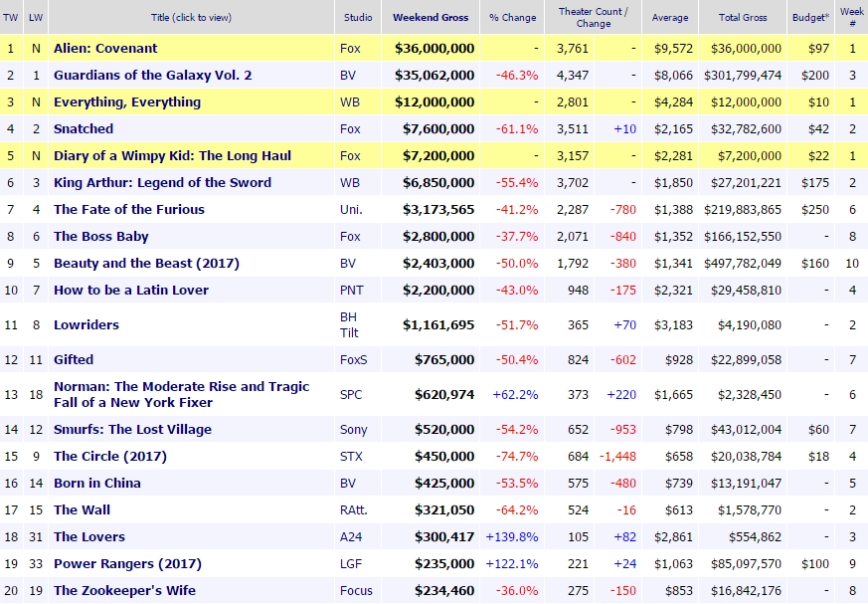Image resolution: width=868 pixels, height=604 pixels.
Task: Open The Zookeeper's Wife title link
Action: pyautogui.click(x=124, y=591)
